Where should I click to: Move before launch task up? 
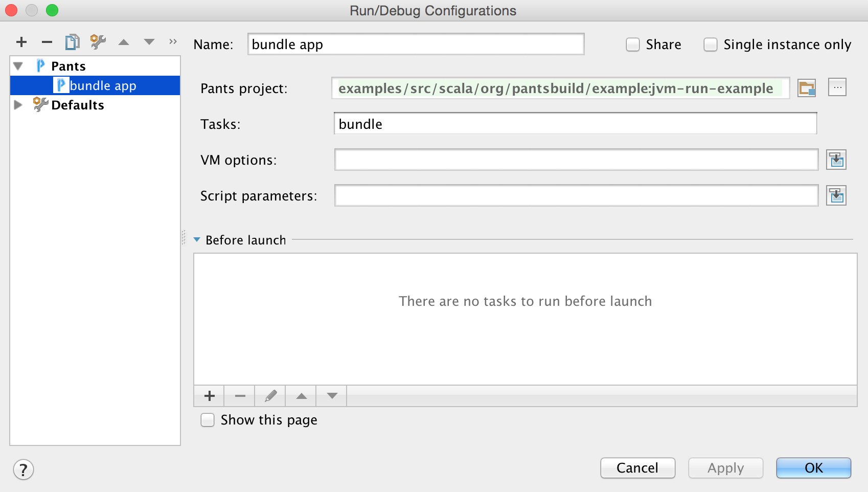[x=301, y=396]
